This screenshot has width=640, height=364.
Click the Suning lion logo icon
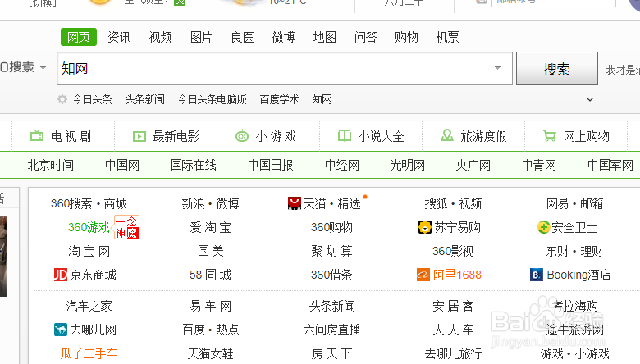(425, 227)
